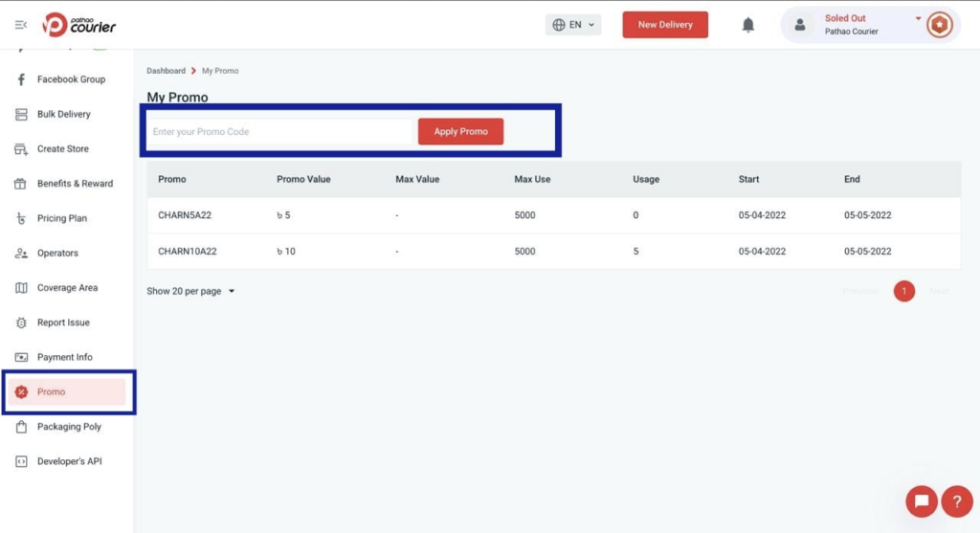Image resolution: width=980 pixels, height=533 pixels.
Task: Open the chat bubble support icon
Action: pyautogui.click(x=922, y=501)
